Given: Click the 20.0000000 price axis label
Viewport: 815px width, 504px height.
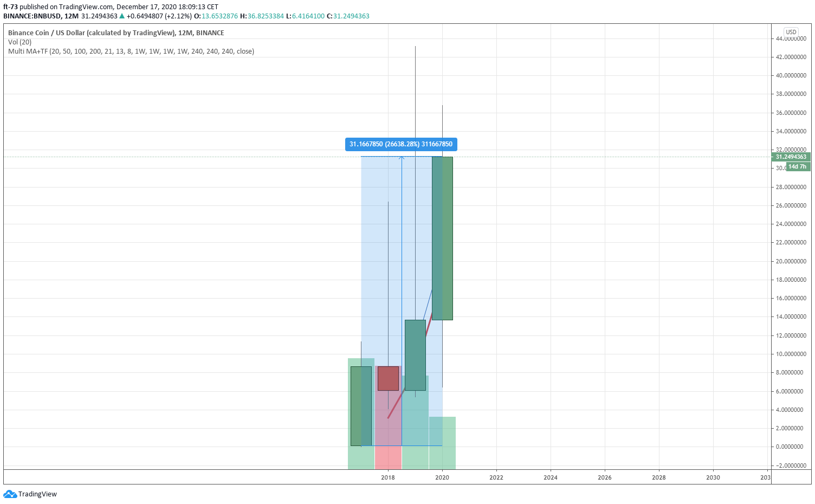Looking at the screenshot, I should pyautogui.click(x=791, y=261).
